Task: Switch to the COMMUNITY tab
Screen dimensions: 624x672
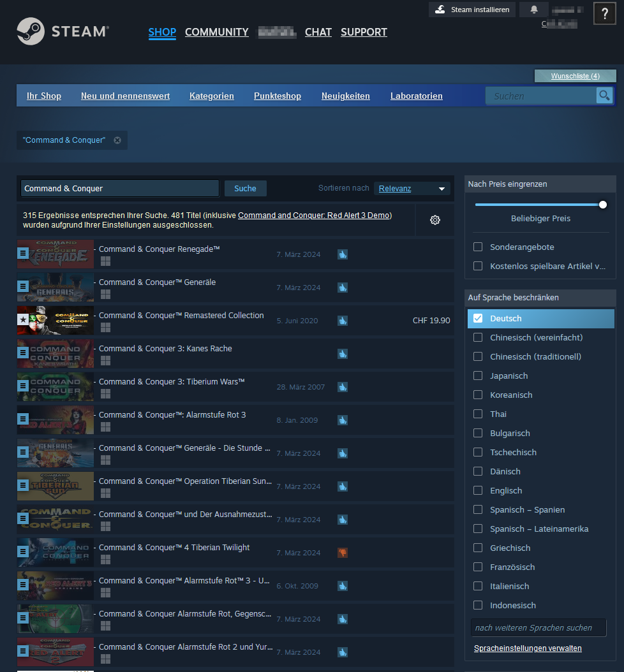Action: click(x=216, y=32)
